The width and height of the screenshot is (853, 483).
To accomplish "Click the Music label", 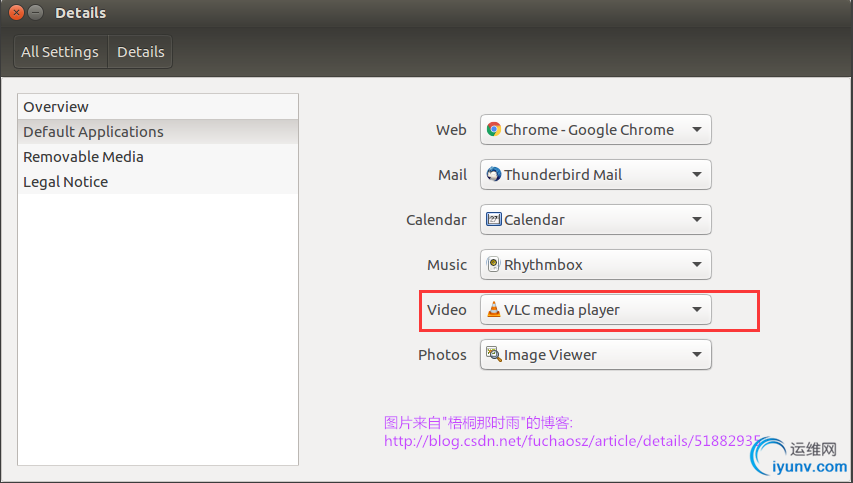I will pos(447,265).
